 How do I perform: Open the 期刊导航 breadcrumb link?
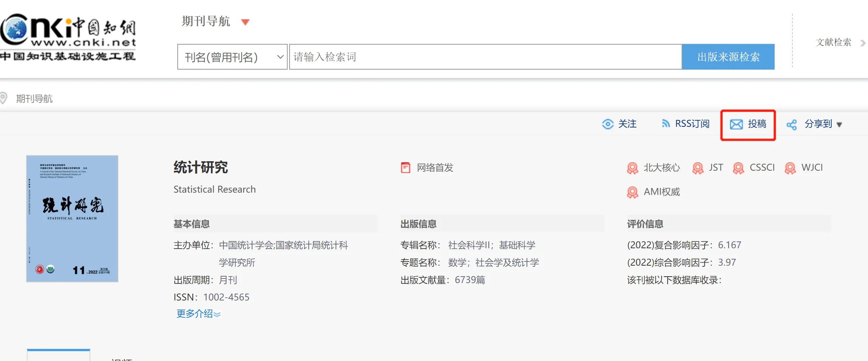click(x=34, y=98)
